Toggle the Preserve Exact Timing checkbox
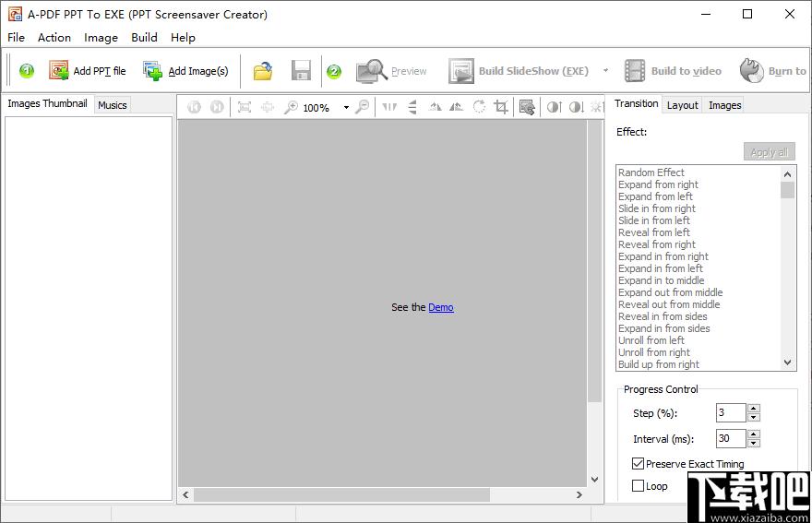This screenshot has height=523, width=812. point(638,463)
